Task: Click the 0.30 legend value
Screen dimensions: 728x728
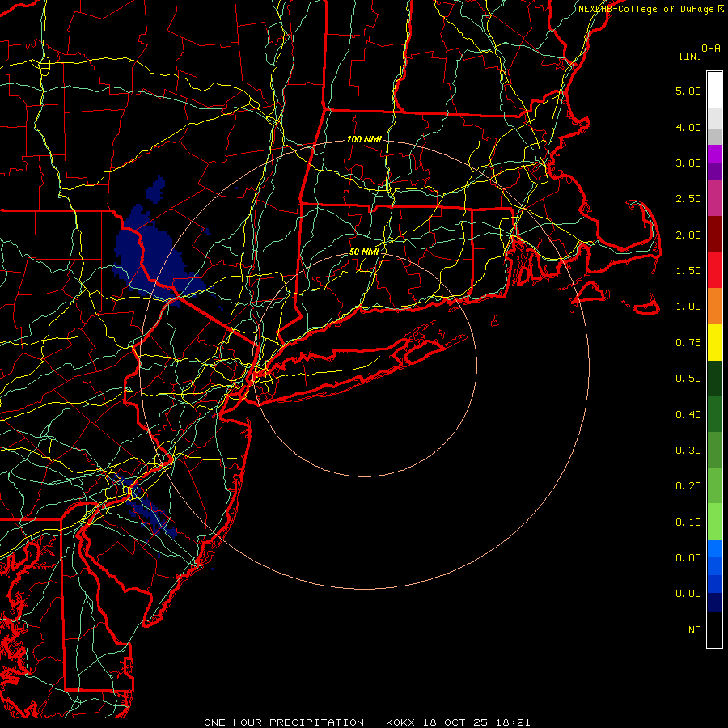Action: 688,451
